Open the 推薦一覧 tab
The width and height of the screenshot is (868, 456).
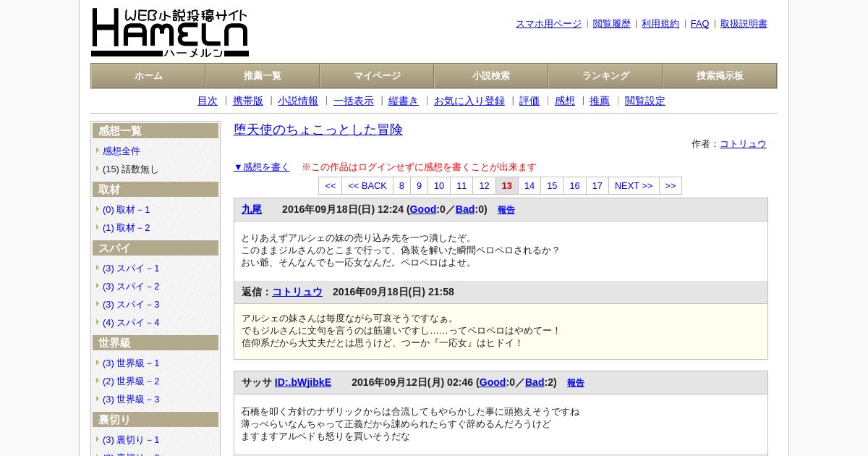[263, 76]
